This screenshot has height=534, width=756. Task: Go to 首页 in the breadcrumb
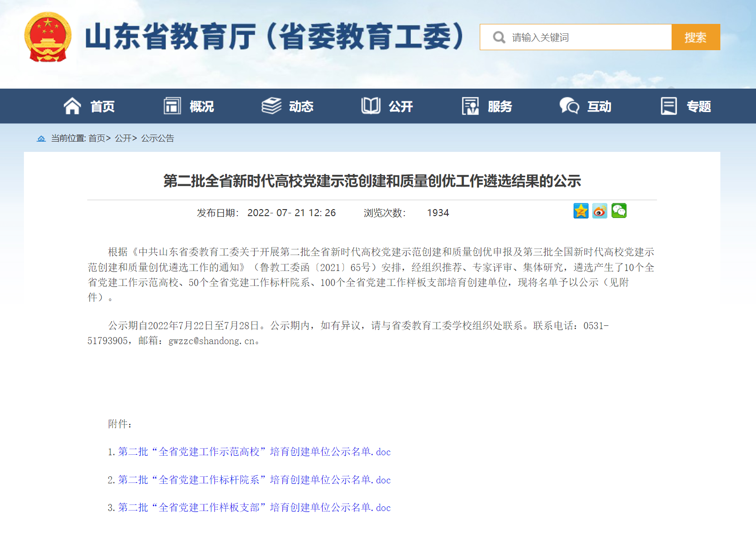[97, 139]
